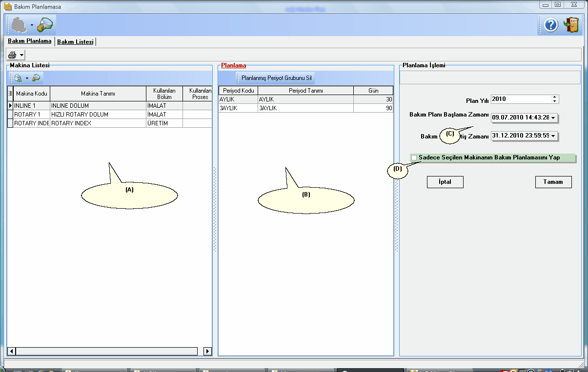This screenshot has width=588, height=372.
Task: Click the Tamam button
Action: [553, 182]
